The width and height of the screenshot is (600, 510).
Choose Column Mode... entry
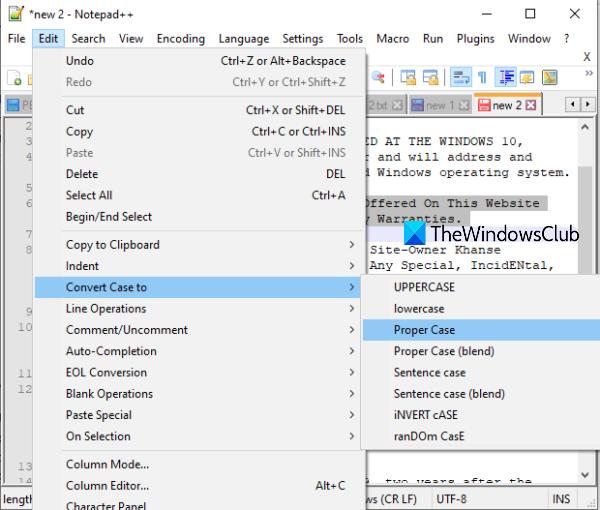197,464
